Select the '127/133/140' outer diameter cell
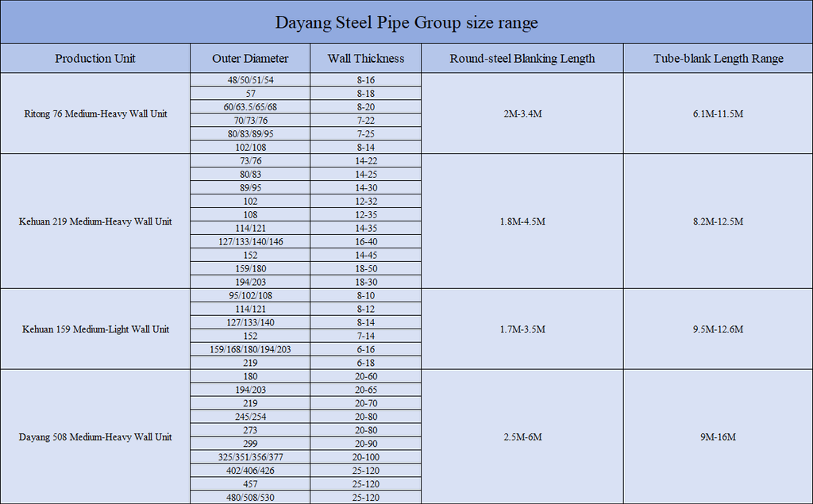The image size is (813, 504). point(250,322)
